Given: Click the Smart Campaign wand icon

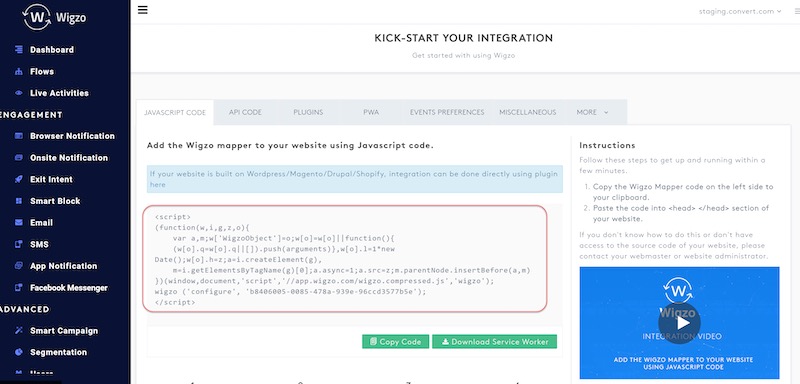Looking at the screenshot, I should [x=19, y=330].
